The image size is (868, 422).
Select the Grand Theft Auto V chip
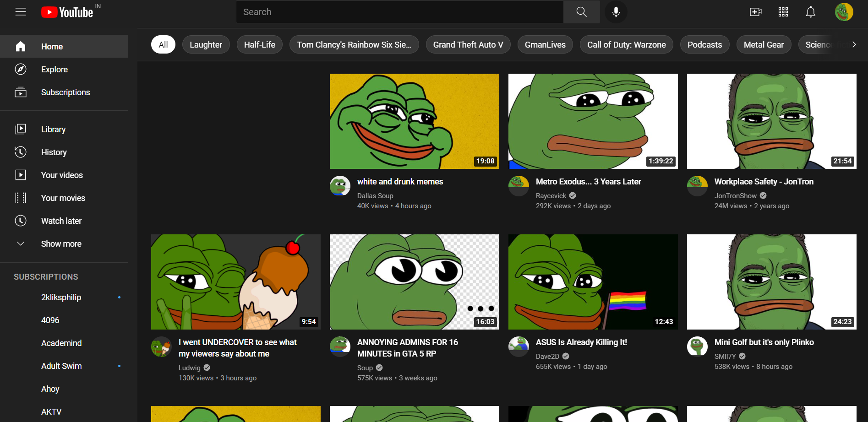pyautogui.click(x=468, y=44)
